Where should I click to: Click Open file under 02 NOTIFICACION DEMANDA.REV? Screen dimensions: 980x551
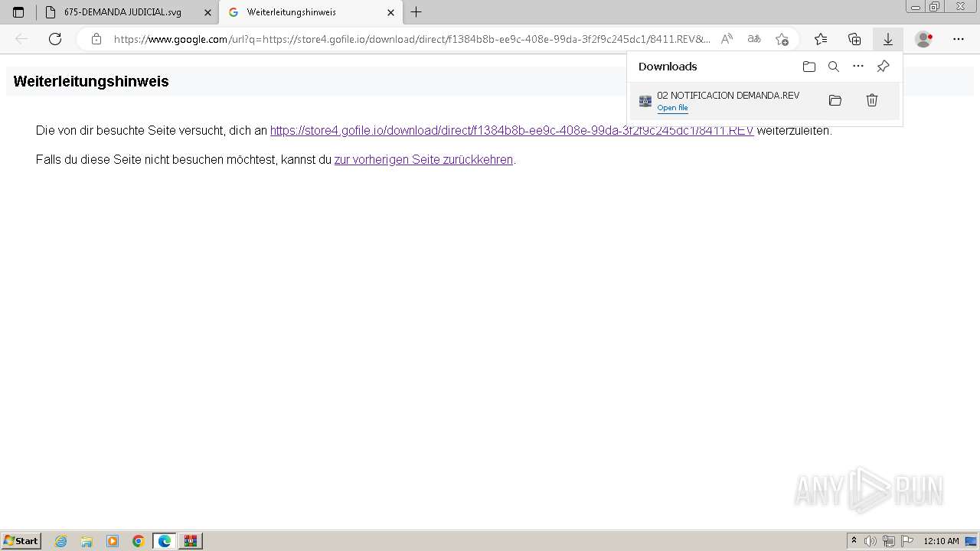672,108
